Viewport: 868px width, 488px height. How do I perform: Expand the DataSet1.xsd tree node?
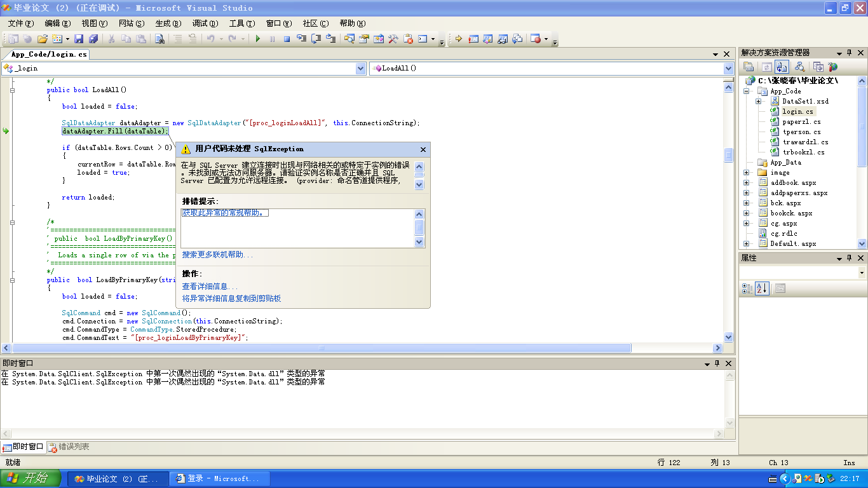759,102
